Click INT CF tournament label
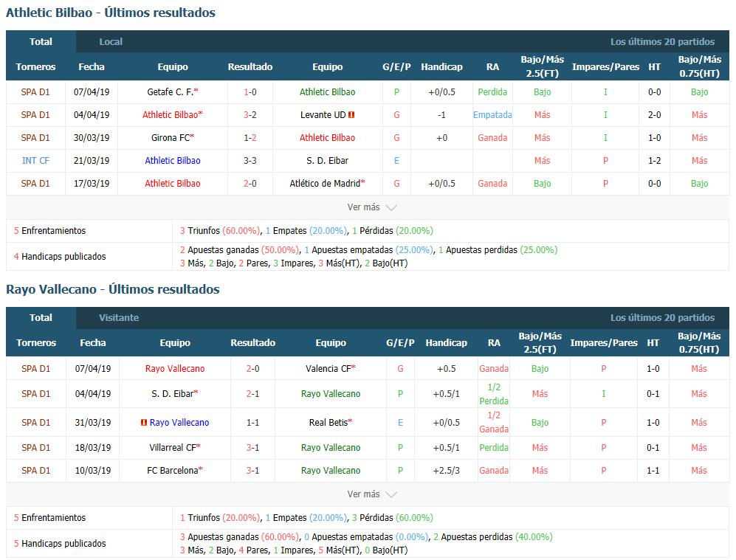Viewport: 736px width, 560px height. 35,161
